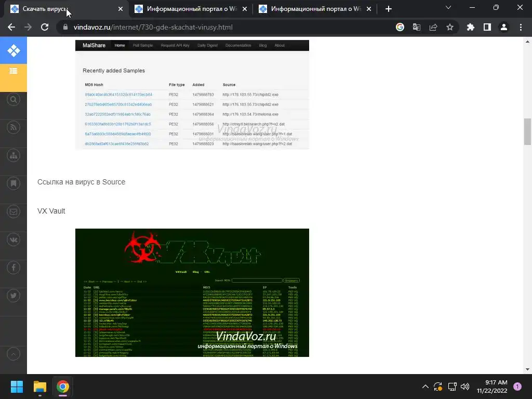
Task: Click the sidebar scroll-to-top arrow icon
Action: point(14,354)
